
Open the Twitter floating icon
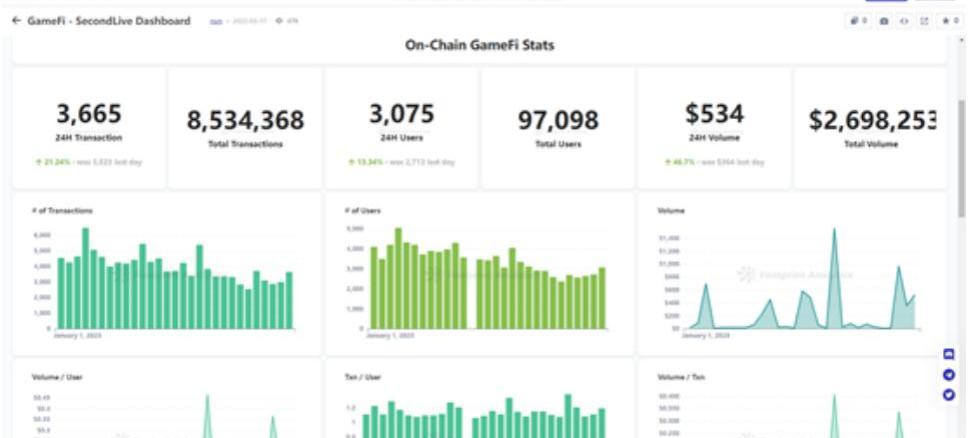tap(949, 394)
